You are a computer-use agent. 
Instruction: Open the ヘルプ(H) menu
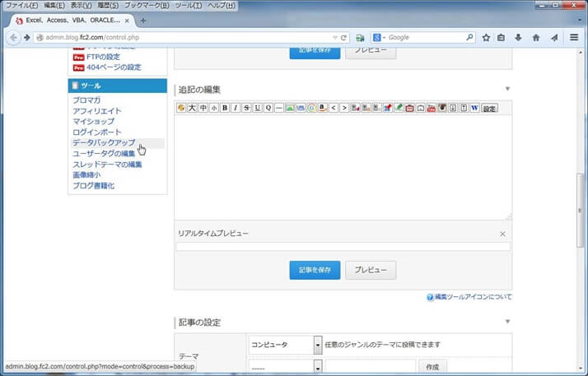pyautogui.click(x=222, y=5)
